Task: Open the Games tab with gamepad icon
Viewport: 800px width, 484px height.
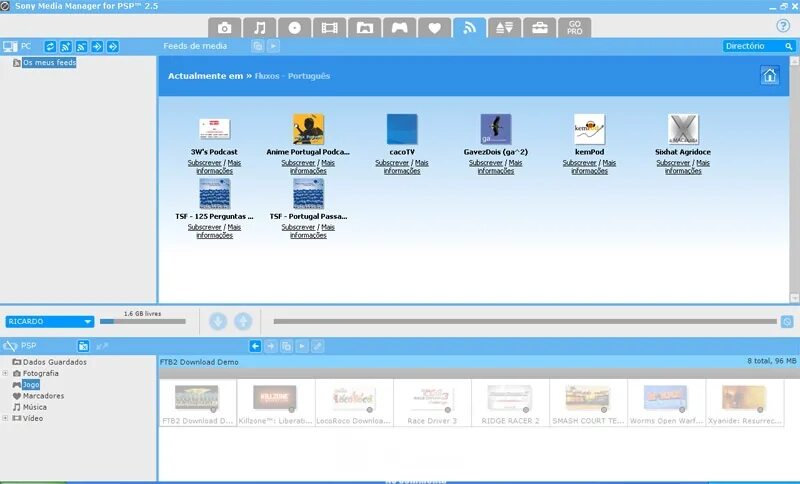Action: 399,28
